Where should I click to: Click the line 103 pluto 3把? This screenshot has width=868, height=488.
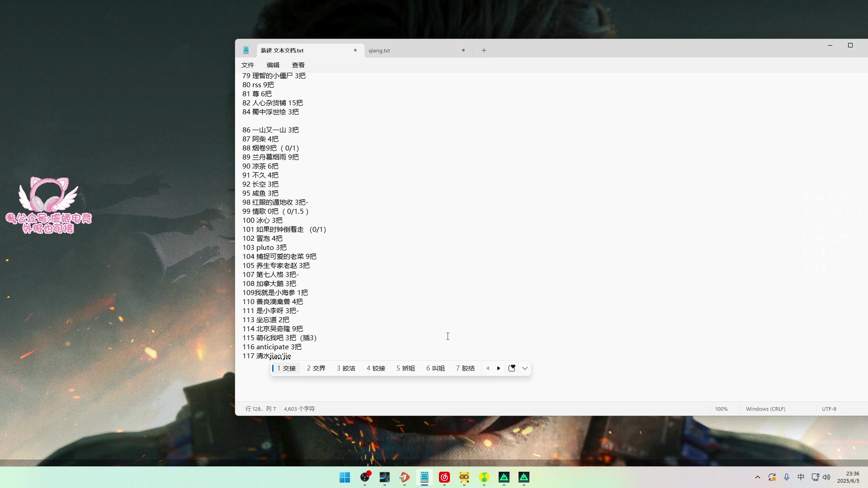coord(264,248)
